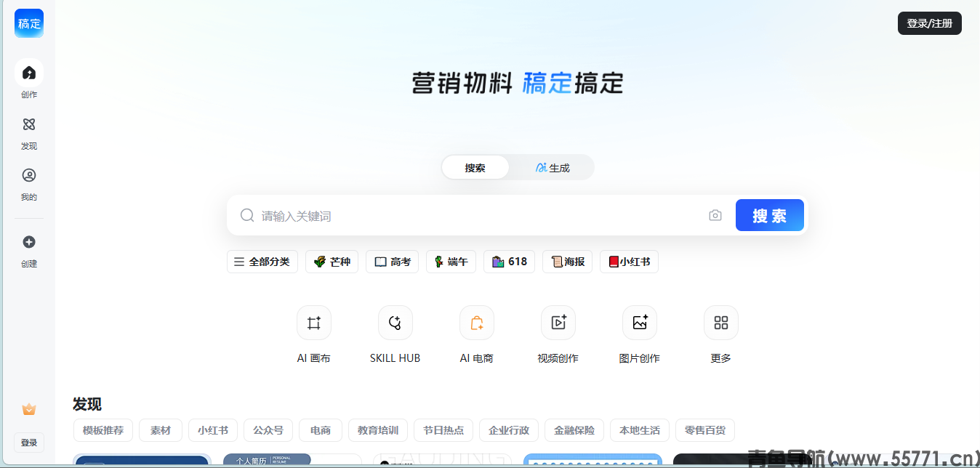The width and height of the screenshot is (980, 468).
Task: Open the 更多 grid icon
Action: click(x=721, y=323)
